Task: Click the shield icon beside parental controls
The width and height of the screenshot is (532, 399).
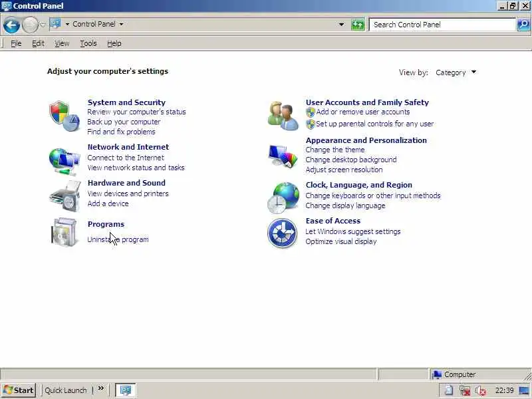Action: click(311, 124)
